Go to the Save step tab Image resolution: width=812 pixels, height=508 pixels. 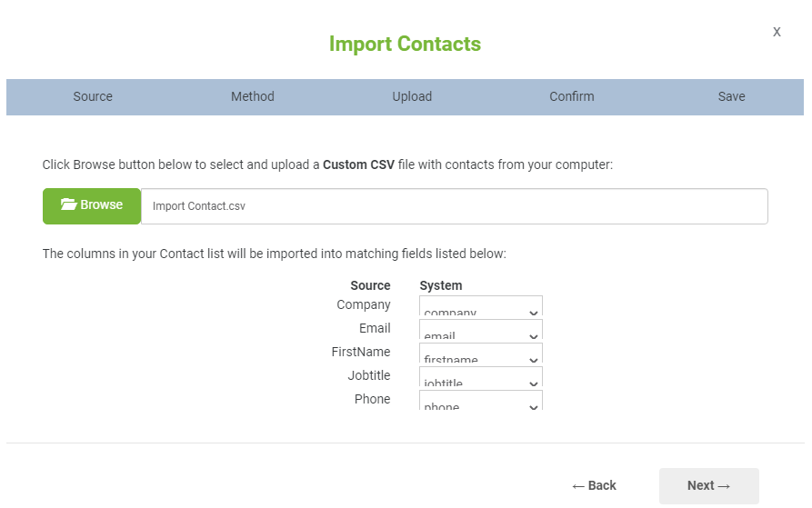[731, 96]
